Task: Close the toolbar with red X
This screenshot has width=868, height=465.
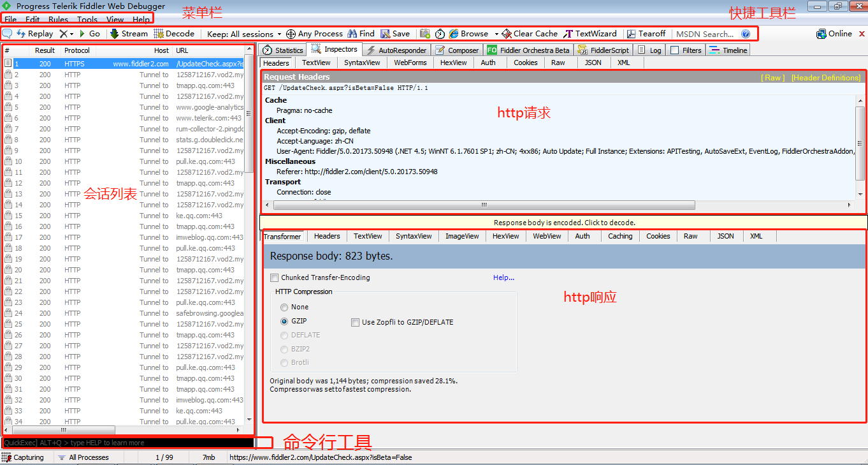Action: pos(862,34)
